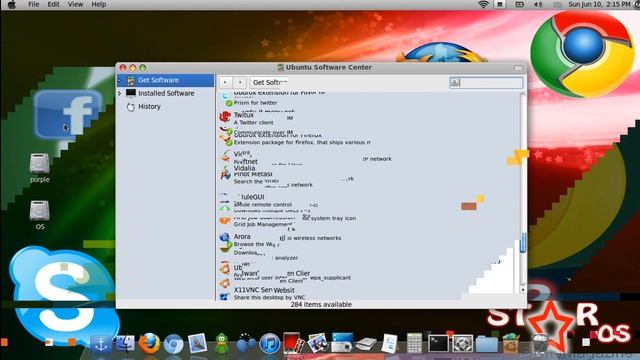Click the Facebook desktop icon

tap(68, 115)
